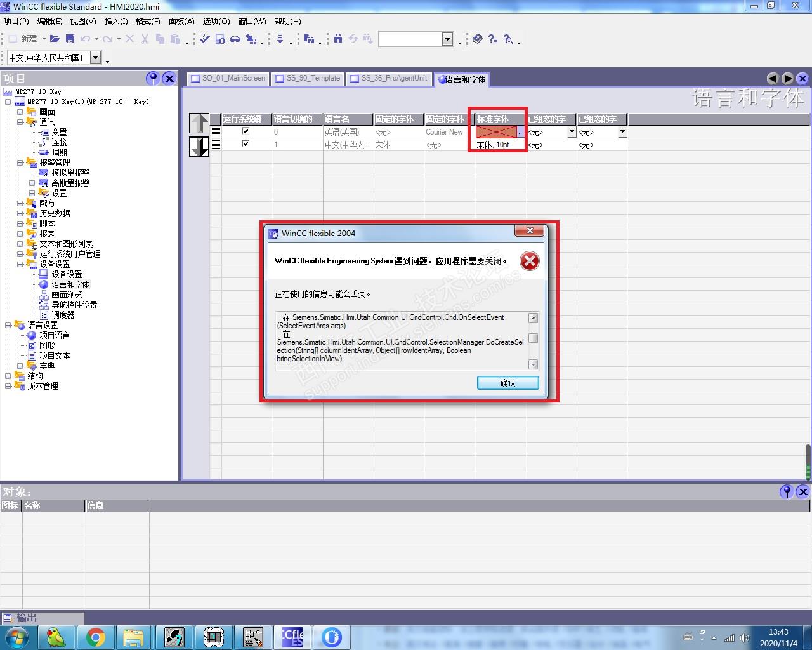
Task: Click the red crossed 标准字体 cell
Action: click(x=496, y=132)
